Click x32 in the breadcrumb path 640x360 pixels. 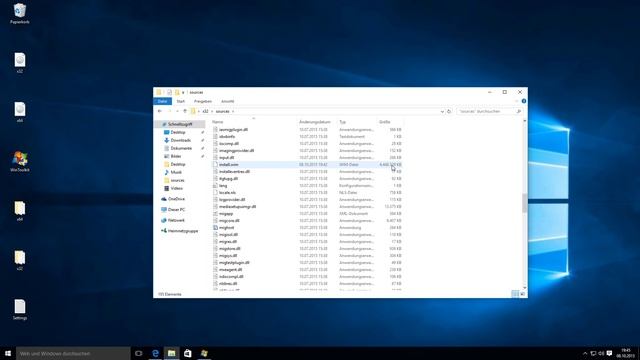pos(205,111)
